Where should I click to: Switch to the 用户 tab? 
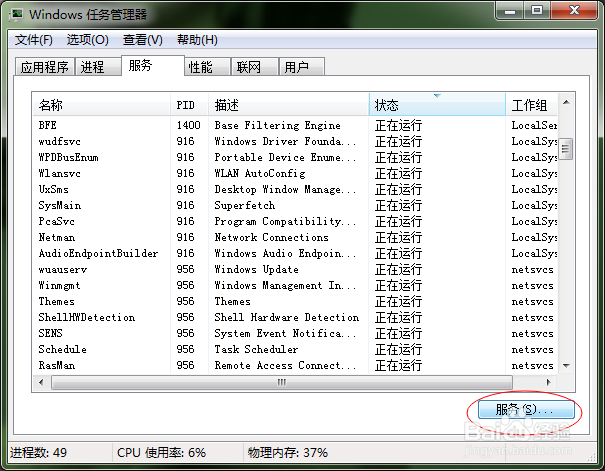click(302, 67)
